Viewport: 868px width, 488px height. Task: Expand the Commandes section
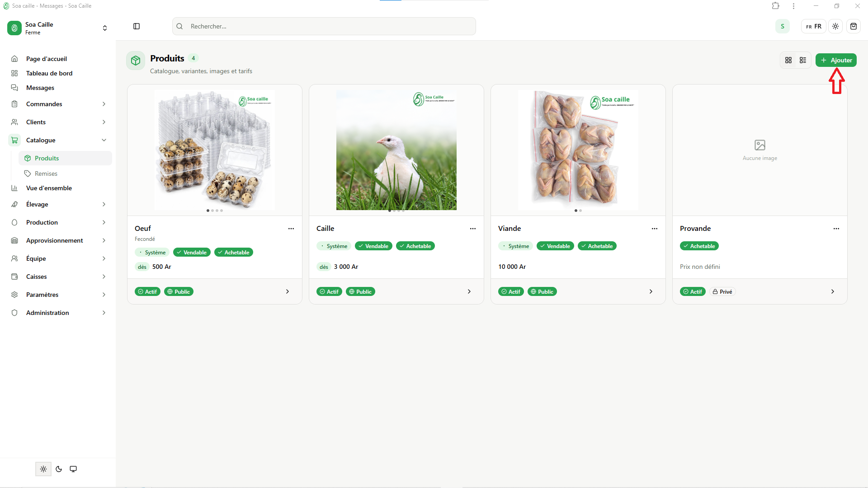[58, 104]
